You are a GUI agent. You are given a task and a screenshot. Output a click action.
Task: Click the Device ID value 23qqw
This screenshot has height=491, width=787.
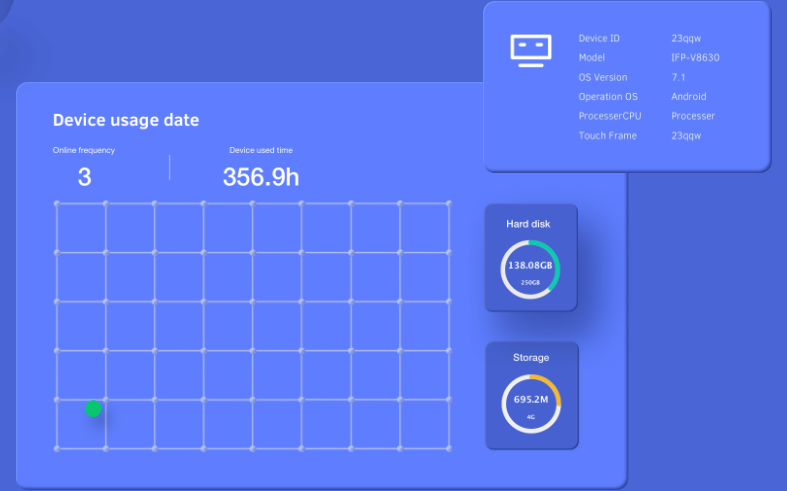(686, 38)
